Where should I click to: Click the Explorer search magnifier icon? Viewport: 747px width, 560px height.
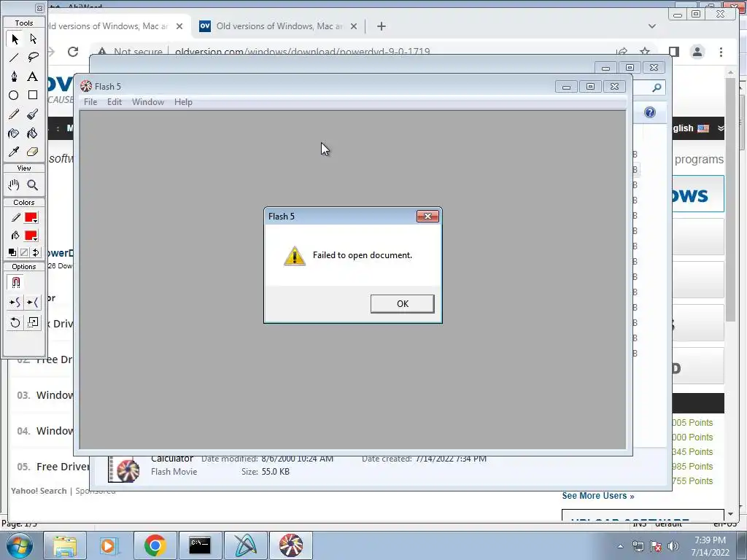click(657, 87)
